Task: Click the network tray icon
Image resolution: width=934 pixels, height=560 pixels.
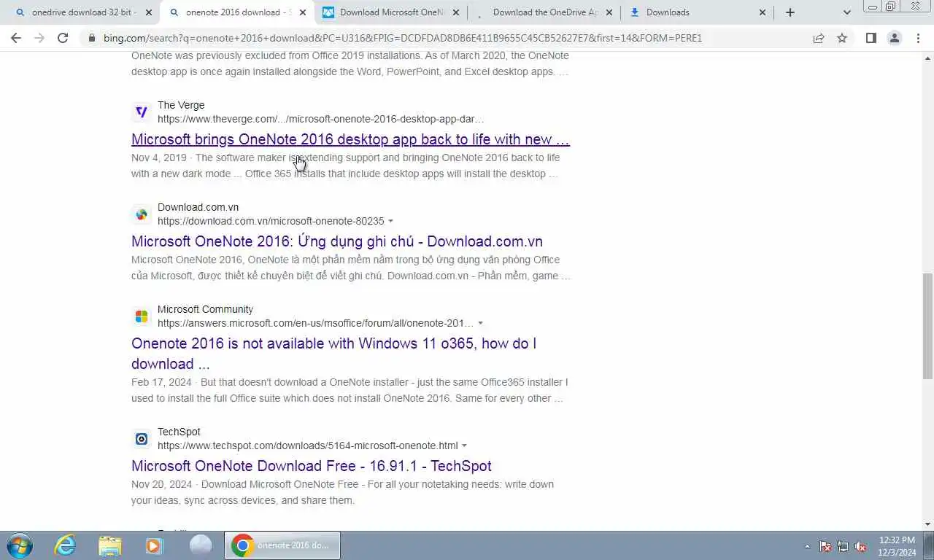Action: tap(843, 546)
